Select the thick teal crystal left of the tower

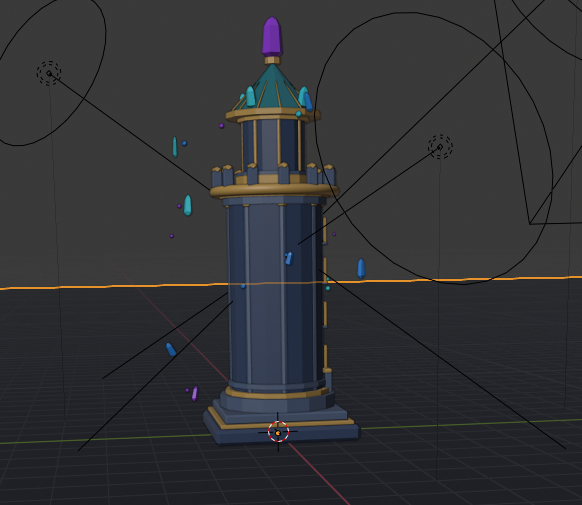[x=188, y=205]
